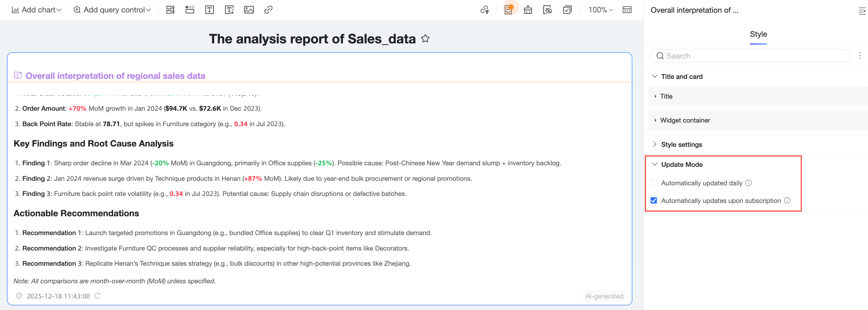
Task: Insert an image widget
Action: (x=249, y=10)
